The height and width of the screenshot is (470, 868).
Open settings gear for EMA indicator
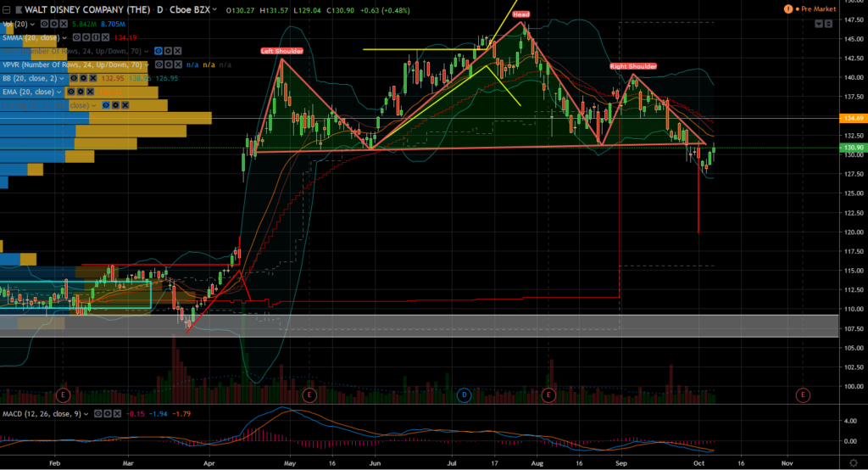click(81, 92)
